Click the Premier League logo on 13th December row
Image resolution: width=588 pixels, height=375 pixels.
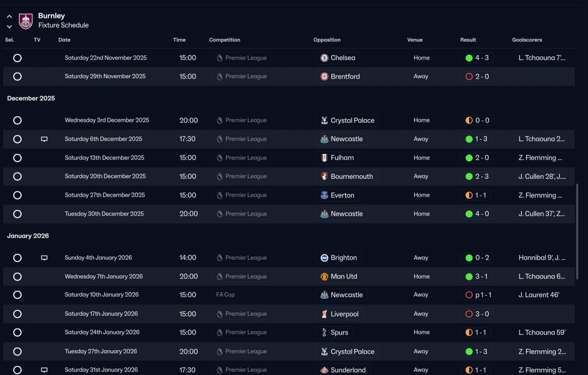tap(220, 158)
